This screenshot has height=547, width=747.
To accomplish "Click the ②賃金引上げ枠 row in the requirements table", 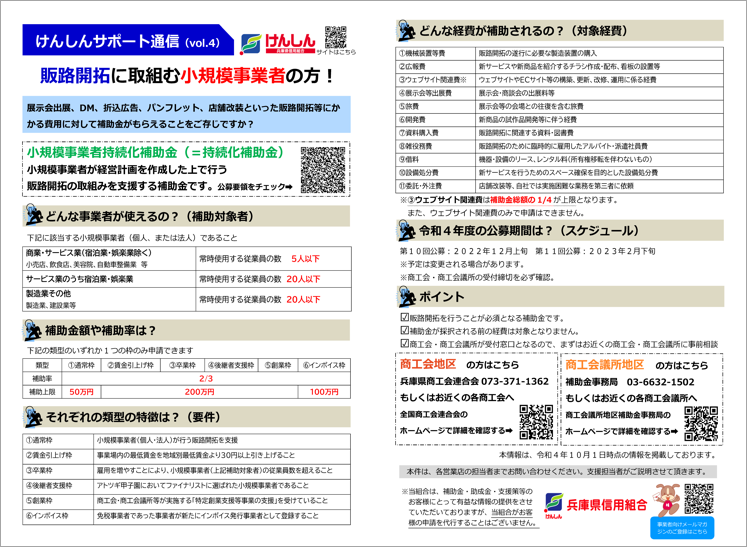I will [186, 456].
